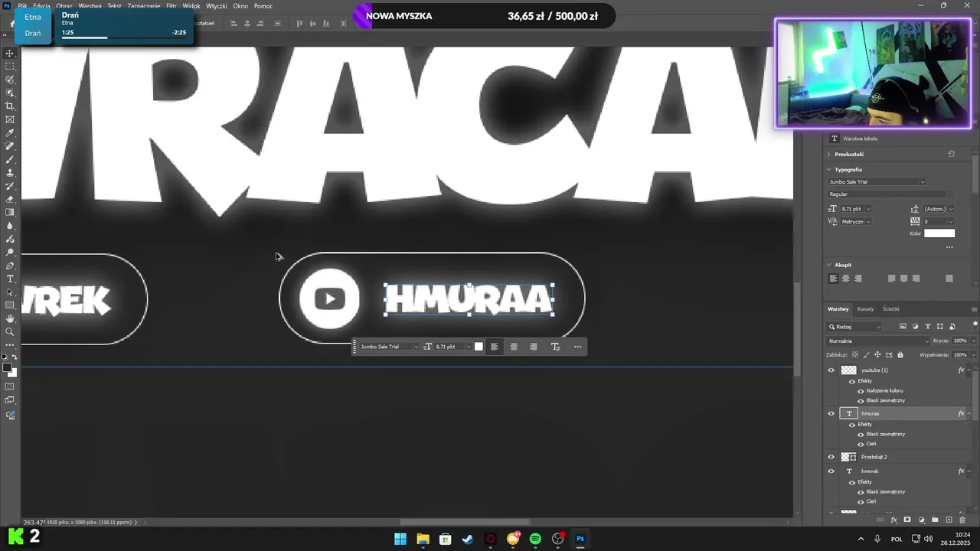Reset transform in Przekształć section
This screenshot has width=980, height=551.
(952, 154)
